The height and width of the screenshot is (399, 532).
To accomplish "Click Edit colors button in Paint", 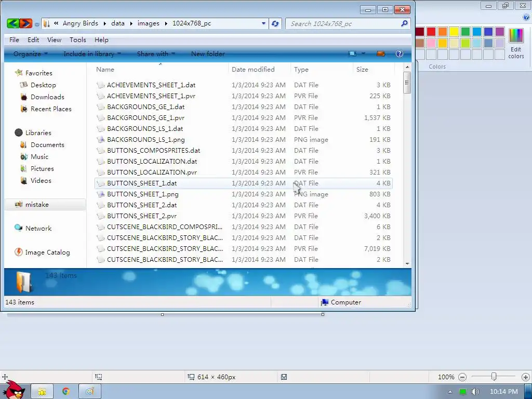I will click(516, 44).
